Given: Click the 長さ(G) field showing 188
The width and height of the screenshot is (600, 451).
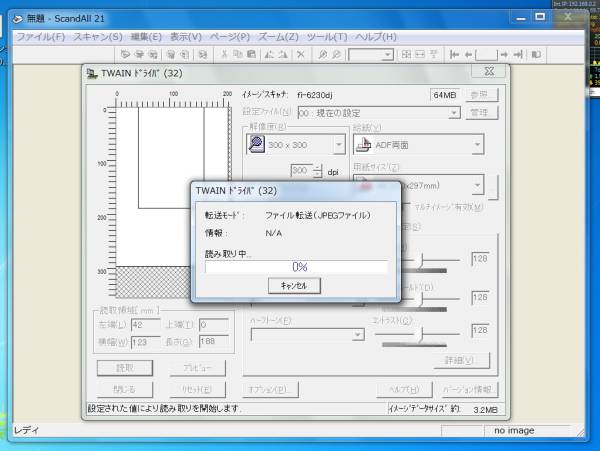Looking at the screenshot, I should (214, 342).
